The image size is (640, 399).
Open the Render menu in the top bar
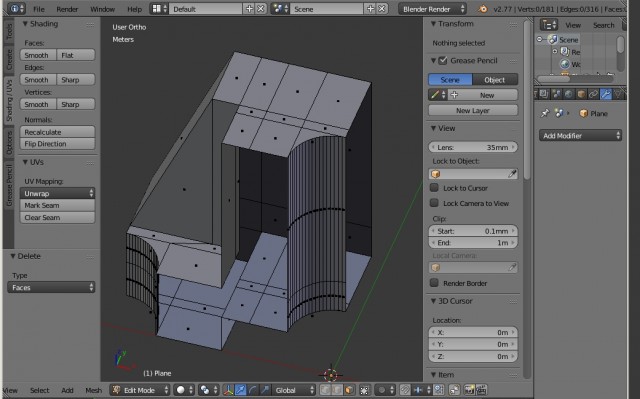click(67, 9)
